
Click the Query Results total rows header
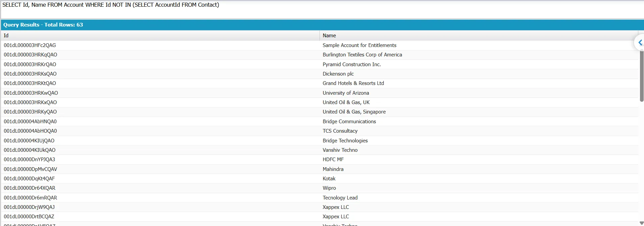(43, 25)
